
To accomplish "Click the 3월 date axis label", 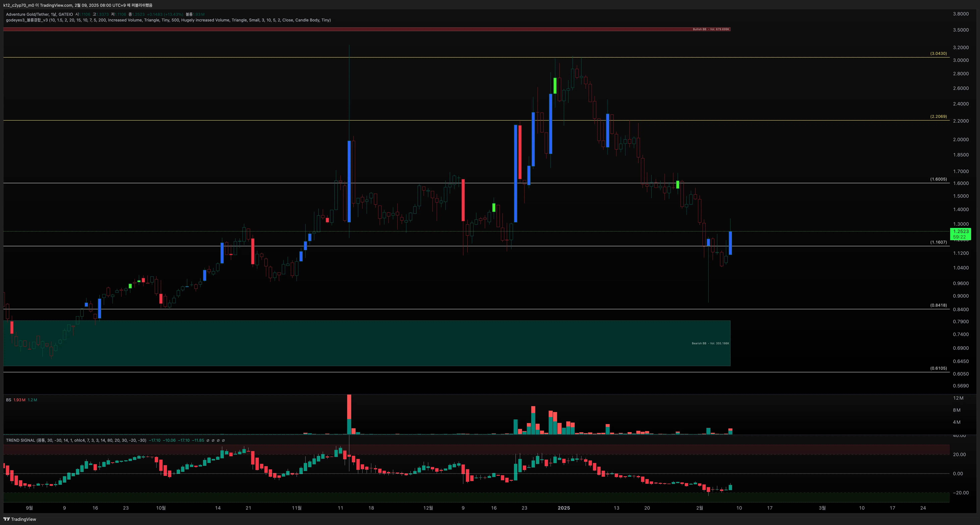I will point(822,508).
